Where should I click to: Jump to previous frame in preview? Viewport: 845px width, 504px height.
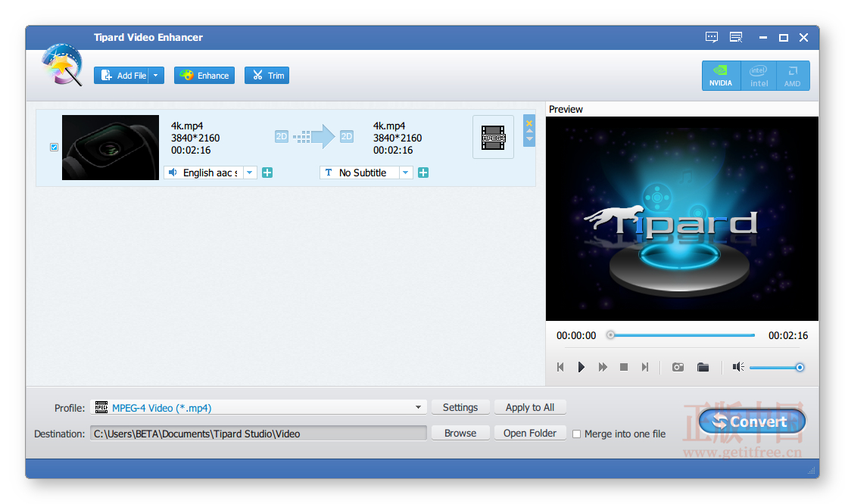pyautogui.click(x=560, y=367)
